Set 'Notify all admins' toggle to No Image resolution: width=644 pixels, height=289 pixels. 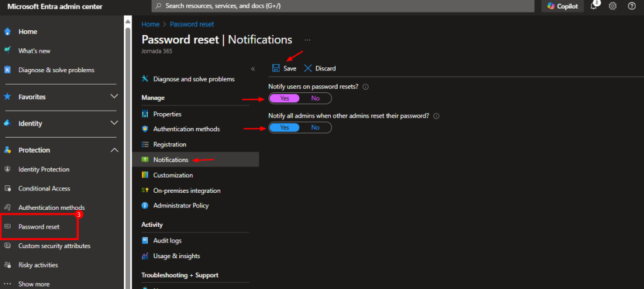click(x=315, y=128)
